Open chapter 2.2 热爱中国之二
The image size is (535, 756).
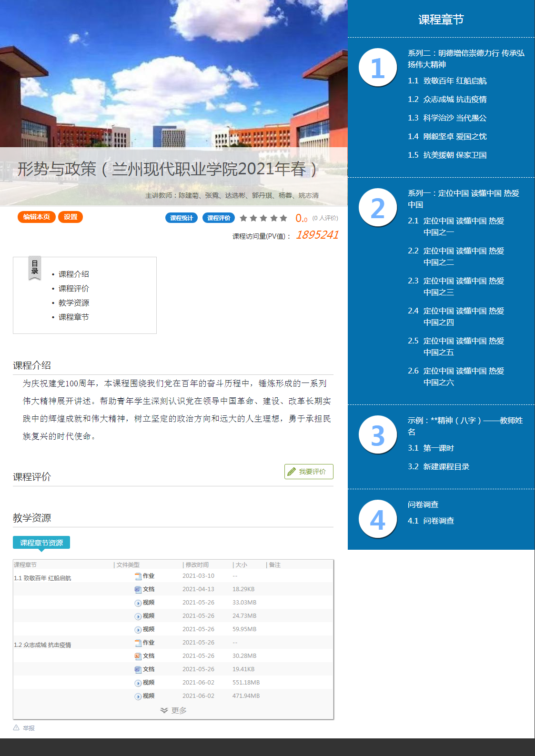pos(456,256)
